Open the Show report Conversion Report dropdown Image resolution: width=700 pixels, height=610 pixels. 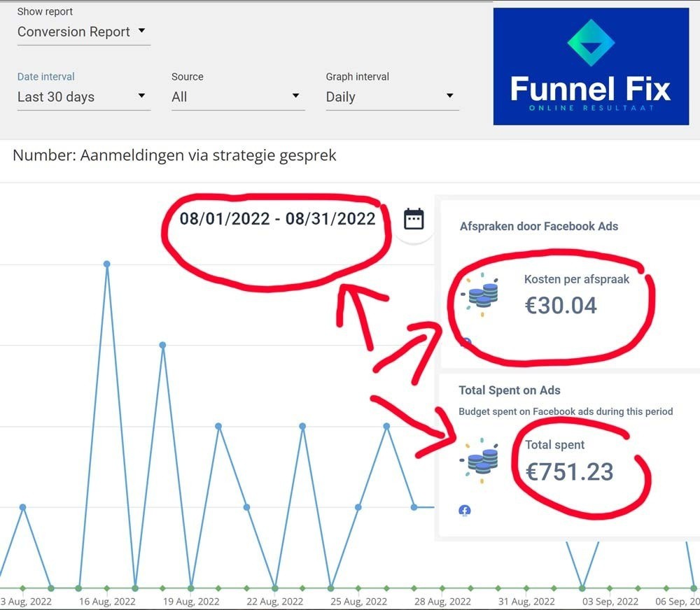click(83, 31)
